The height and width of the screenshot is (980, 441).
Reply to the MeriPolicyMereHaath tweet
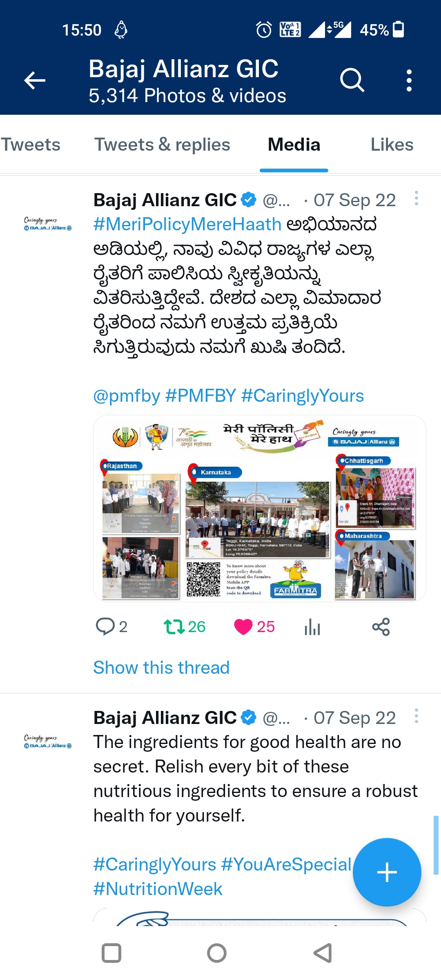(111, 627)
